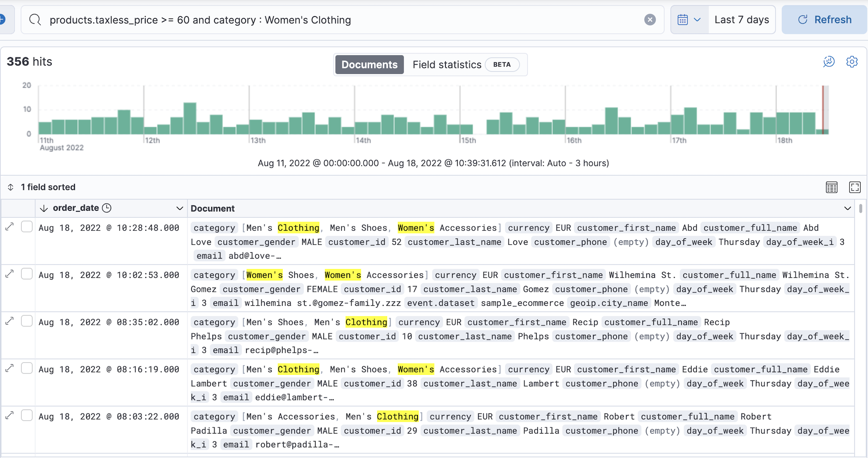Click the add filter plus icon

pos(3,20)
